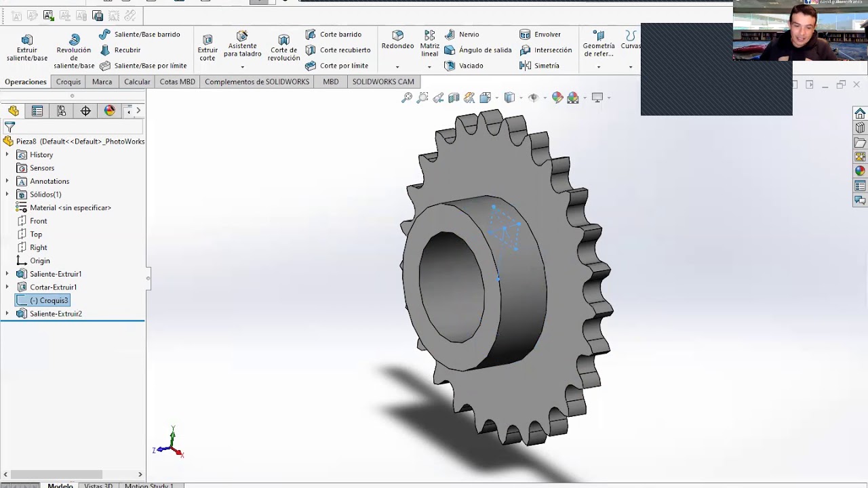Viewport: 868px width, 488px height.
Task: Open Design Library in task pane
Action: (x=860, y=128)
